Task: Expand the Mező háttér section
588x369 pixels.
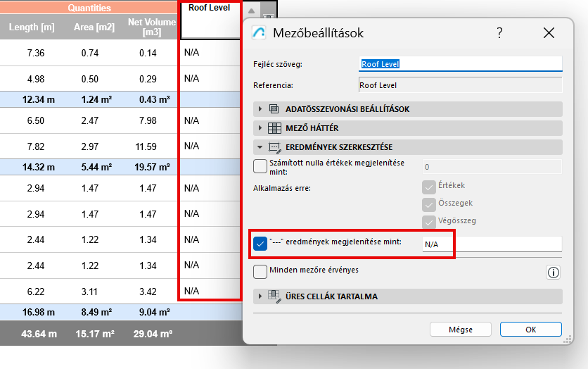Action: pyautogui.click(x=260, y=128)
